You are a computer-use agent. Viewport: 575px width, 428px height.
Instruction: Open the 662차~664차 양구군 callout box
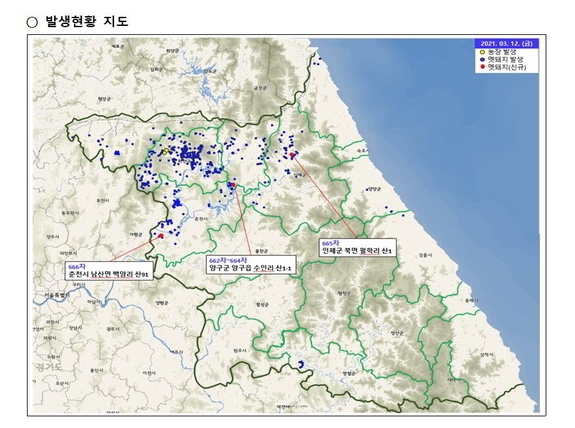point(251,265)
